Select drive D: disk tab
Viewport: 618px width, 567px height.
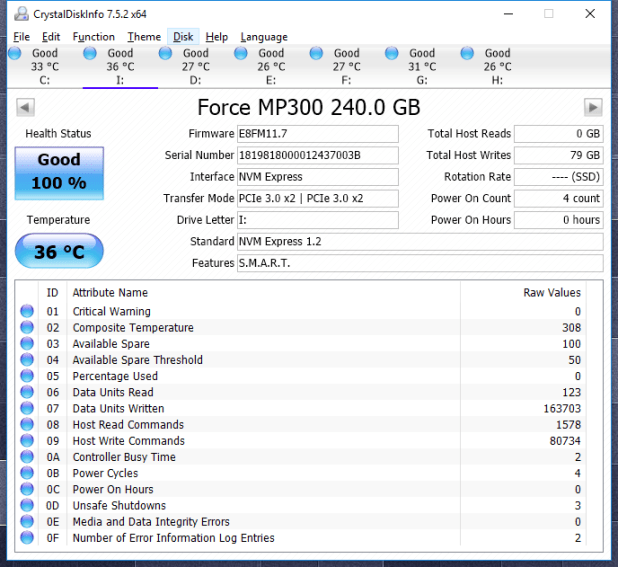[195, 66]
